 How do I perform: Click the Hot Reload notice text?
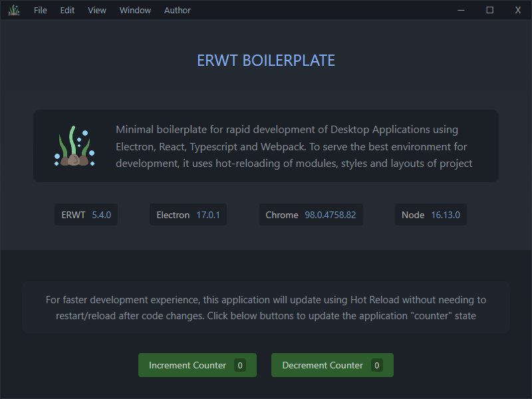[x=266, y=308]
